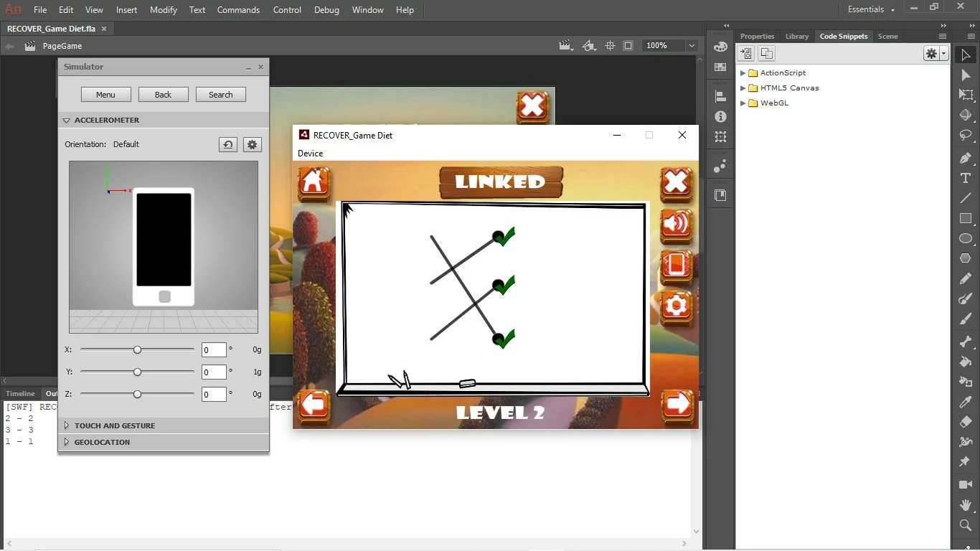Select the Rectangle tool

[966, 218]
